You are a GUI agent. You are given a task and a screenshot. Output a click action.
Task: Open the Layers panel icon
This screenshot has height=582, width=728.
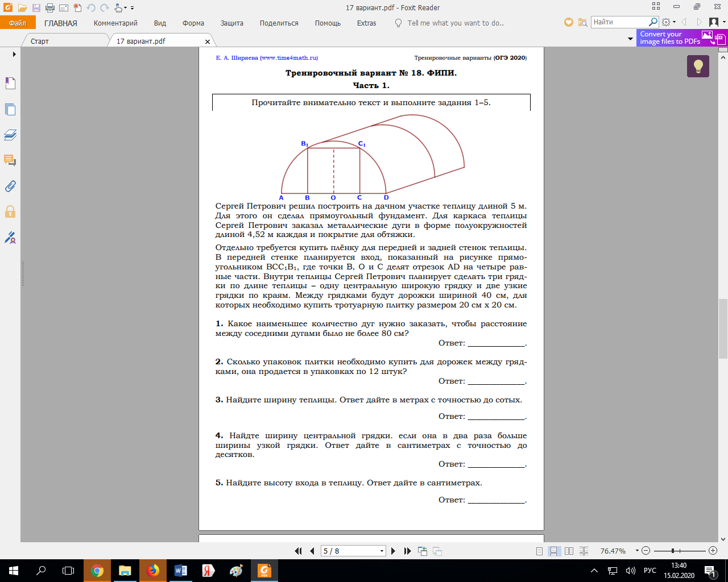point(10,135)
